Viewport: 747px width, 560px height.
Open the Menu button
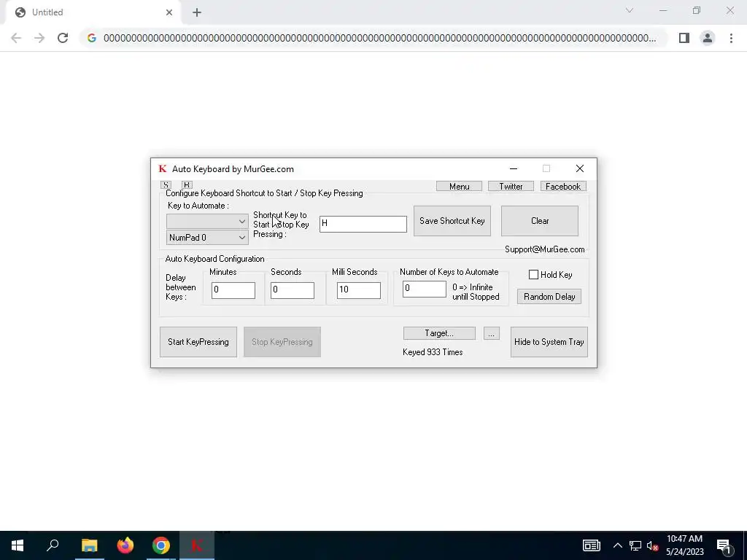click(x=460, y=186)
